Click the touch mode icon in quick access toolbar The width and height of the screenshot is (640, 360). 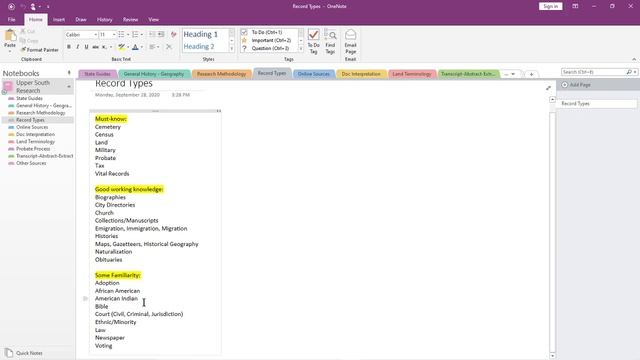point(33,7)
